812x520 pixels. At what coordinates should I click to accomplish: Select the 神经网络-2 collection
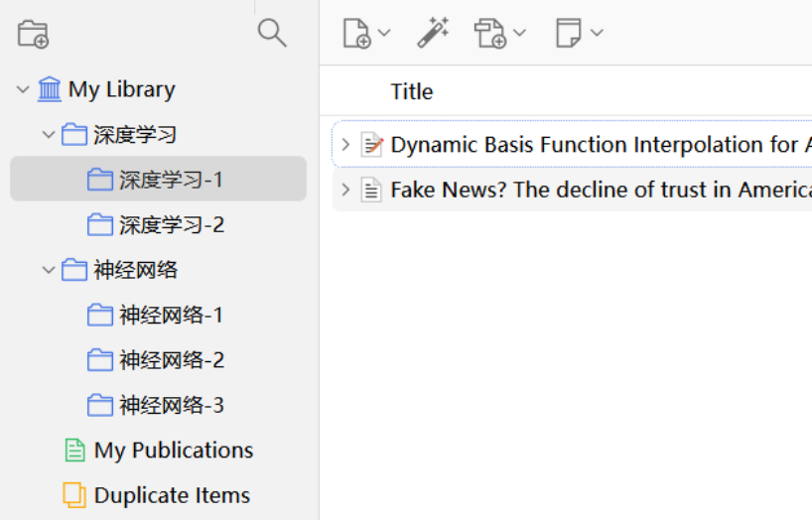pyautogui.click(x=171, y=360)
